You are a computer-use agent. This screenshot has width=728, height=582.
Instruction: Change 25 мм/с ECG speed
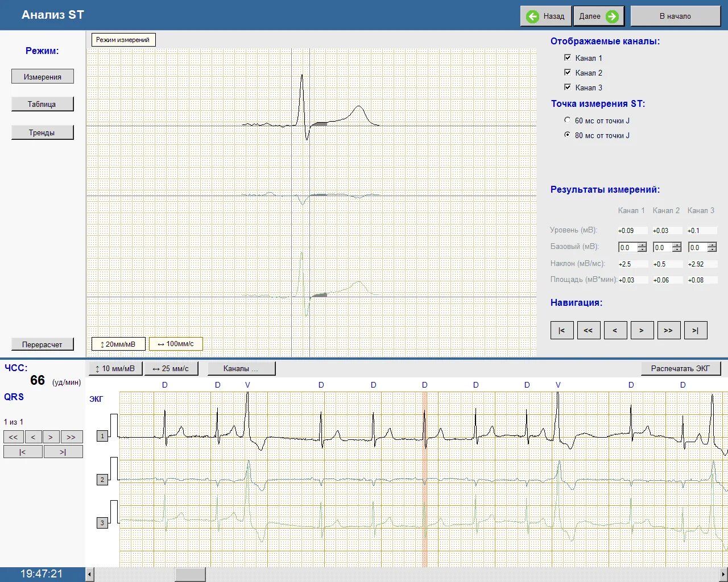click(x=171, y=368)
